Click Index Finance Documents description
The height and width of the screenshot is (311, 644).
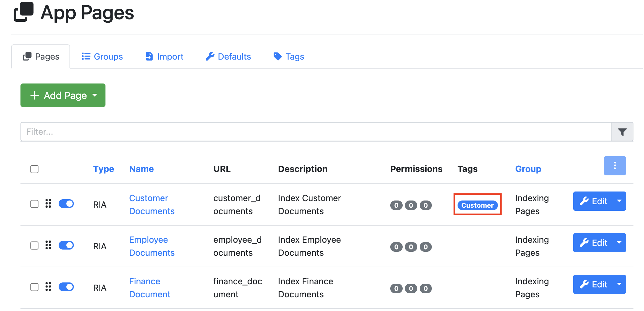(x=306, y=288)
